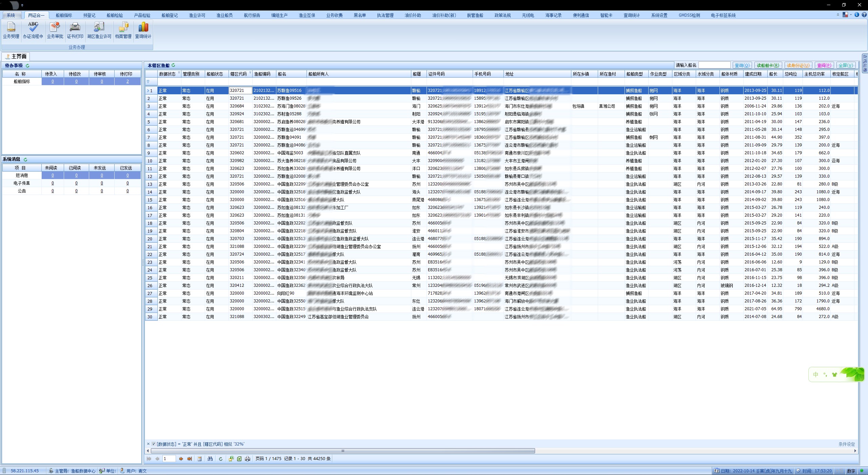Screen dimensions: 868x475
Task: Click the 查询(Q) button
Action: (x=742, y=65)
